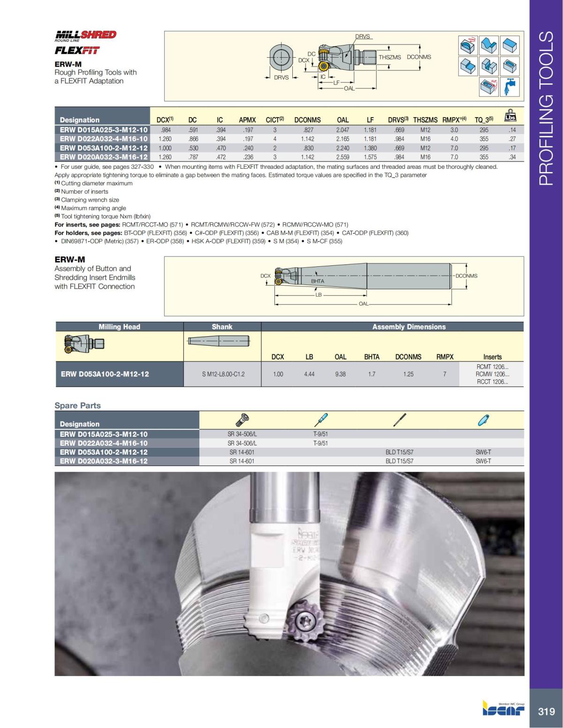Select the ramping angle Rd application icon

(x=489, y=87)
